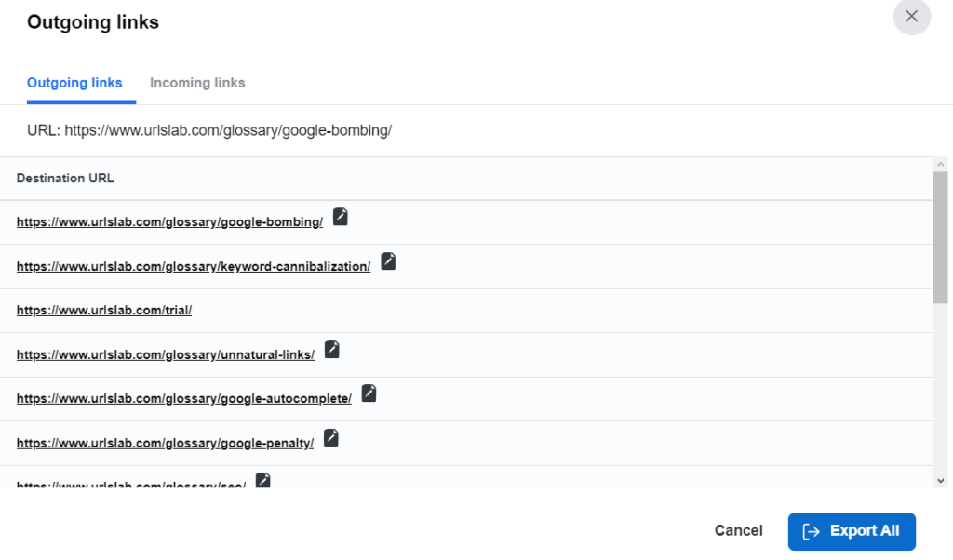Switch to the Incoming links tab
Screen dimensions: 953x560
point(196,83)
